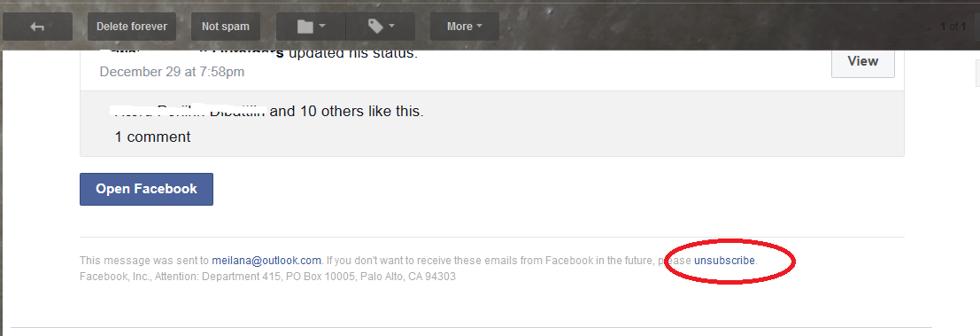Click the 1 comment text
The width and height of the screenshot is (980, 336).
coord(152,137)
